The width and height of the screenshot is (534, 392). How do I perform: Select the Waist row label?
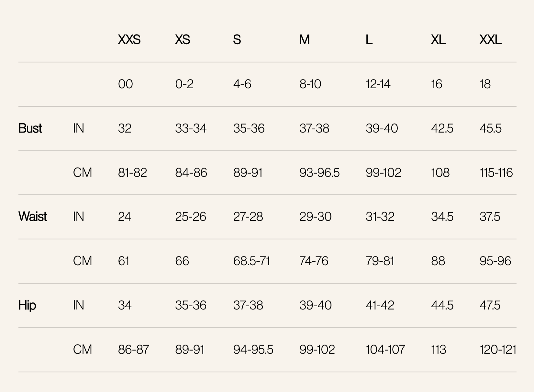pos(33,217)
